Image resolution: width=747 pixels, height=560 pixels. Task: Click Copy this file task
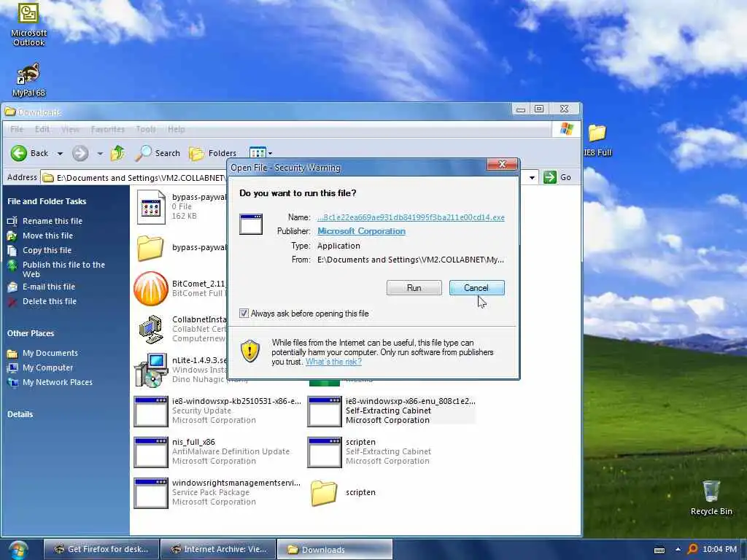point(47,250)
